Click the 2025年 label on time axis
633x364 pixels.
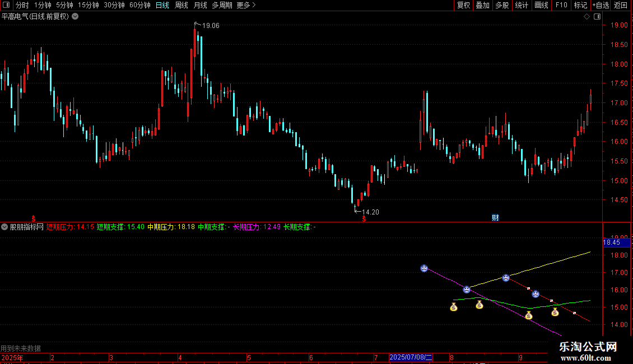[x=12, y=357]
